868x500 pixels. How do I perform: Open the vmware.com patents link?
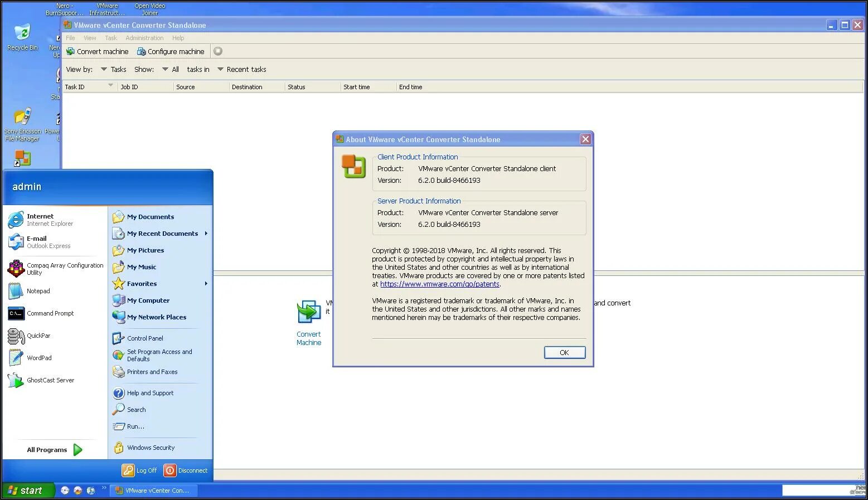click(x=439, y=284)
